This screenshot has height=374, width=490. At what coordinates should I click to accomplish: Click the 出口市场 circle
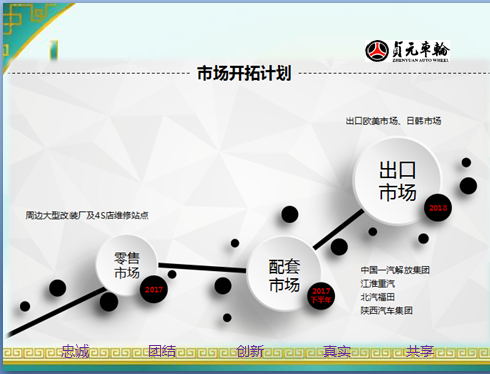pyautogui.click(x=397, y=181)
